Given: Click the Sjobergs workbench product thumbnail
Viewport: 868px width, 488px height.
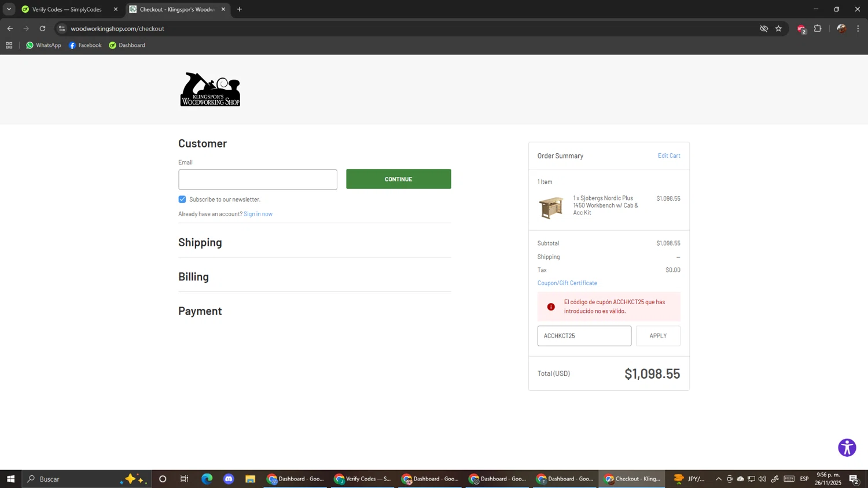Looking at the screenshot, I should (x=551, y=208).
